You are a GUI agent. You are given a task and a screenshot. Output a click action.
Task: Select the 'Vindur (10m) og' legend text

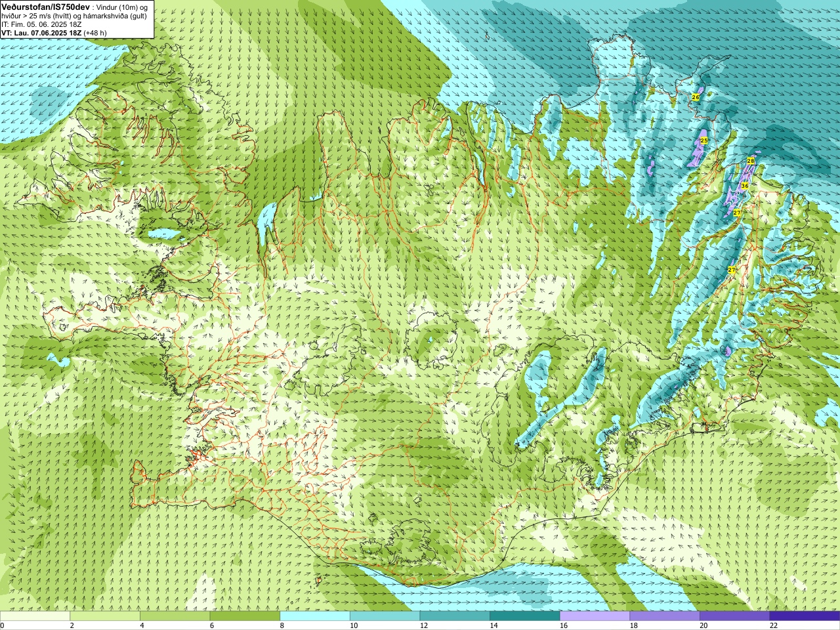pos(122,7)
